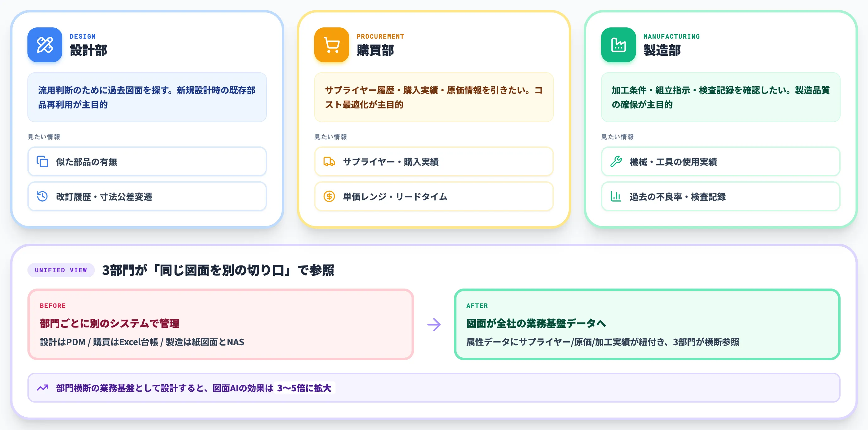Click the orange shopping cart Procurement icon
The width and height of the screenshot is (868, 430).
click(331, 45)
